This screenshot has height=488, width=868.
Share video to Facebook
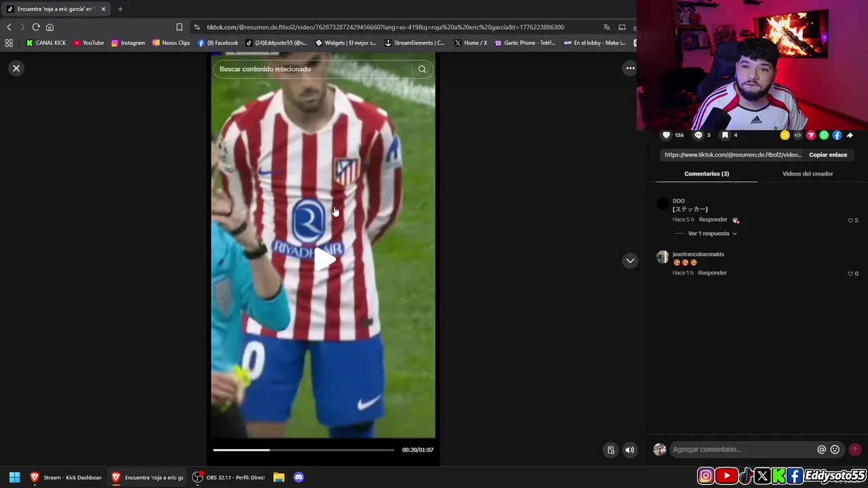tap(837, 135)
